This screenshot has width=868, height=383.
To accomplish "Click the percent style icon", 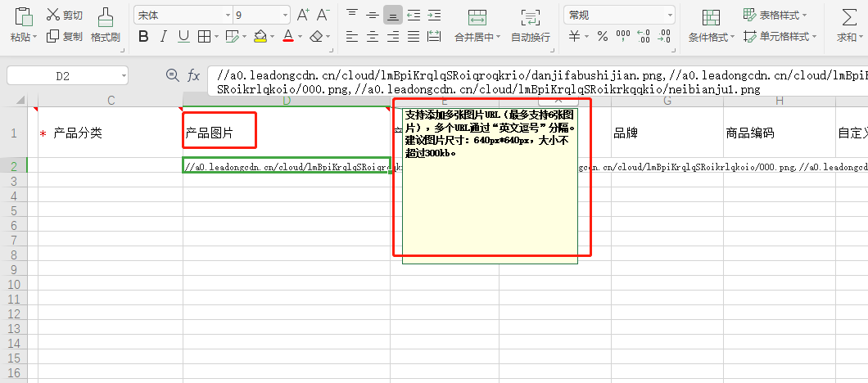I will click(x=602, y=36).
